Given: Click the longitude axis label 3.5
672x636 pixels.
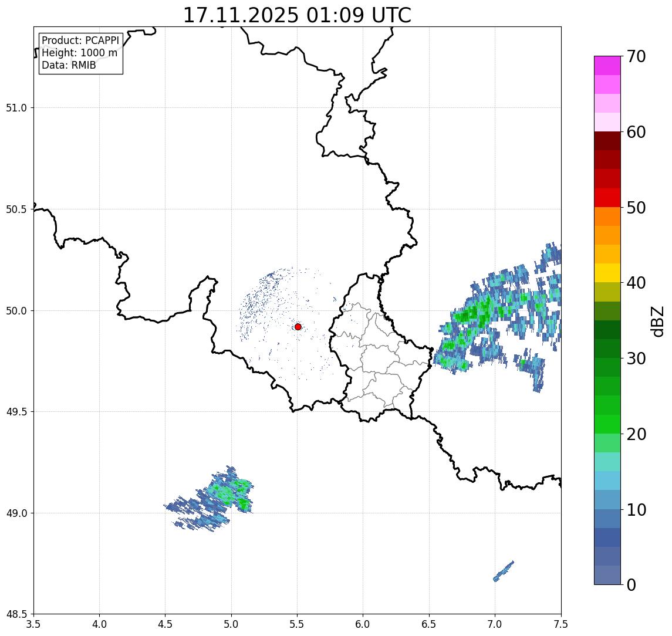Looking at the screenshot, I should click(x=33, y=624).
